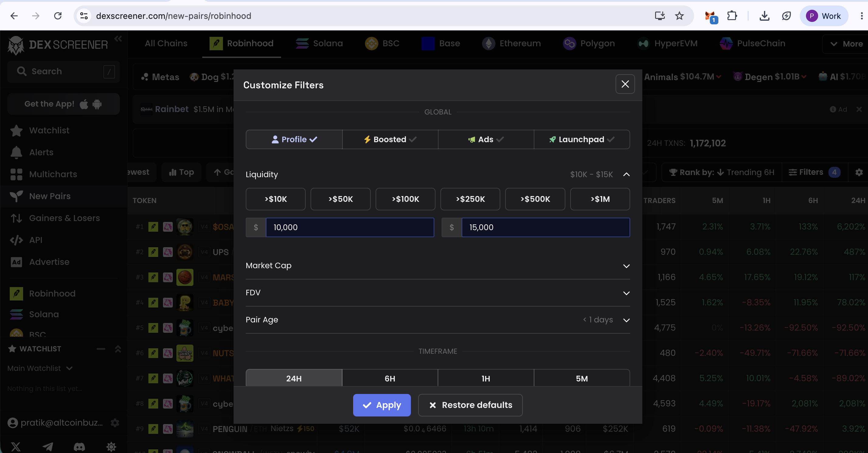
Task: Bookmark this page with the star icon
Action: [679, 16]
